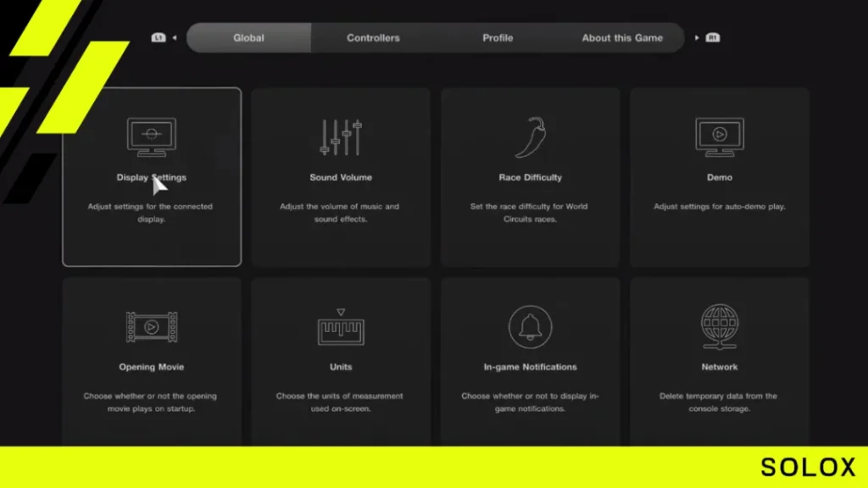The height and width of the screenshot is (488, 868).
Task: Click the left arrow beside L1
Action: point(175,37)
